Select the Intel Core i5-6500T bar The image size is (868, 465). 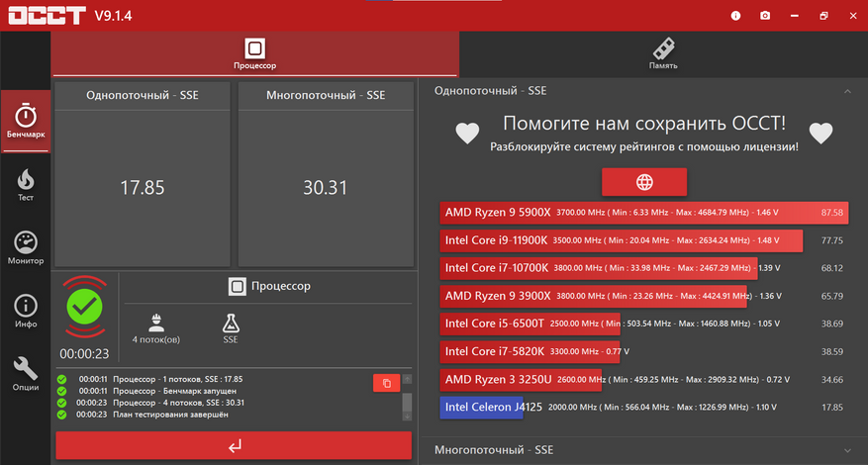tap(530, 324)
